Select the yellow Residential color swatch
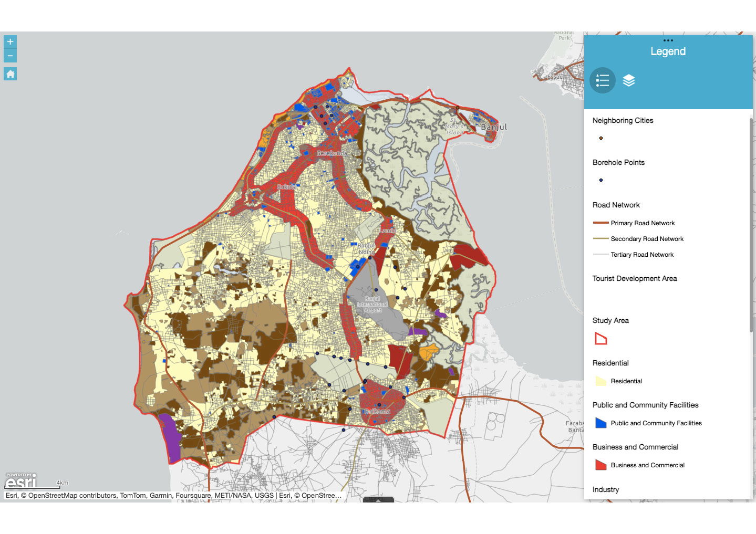Image resolution: width=756 pixels, height=534 pixels. click(599, 381)
